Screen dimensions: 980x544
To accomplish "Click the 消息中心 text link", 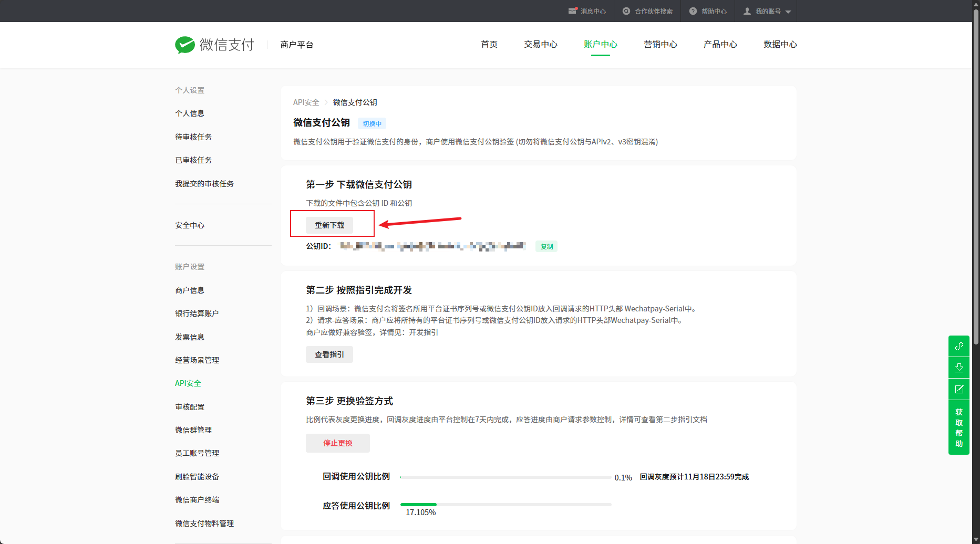I will tap(593, 12).
